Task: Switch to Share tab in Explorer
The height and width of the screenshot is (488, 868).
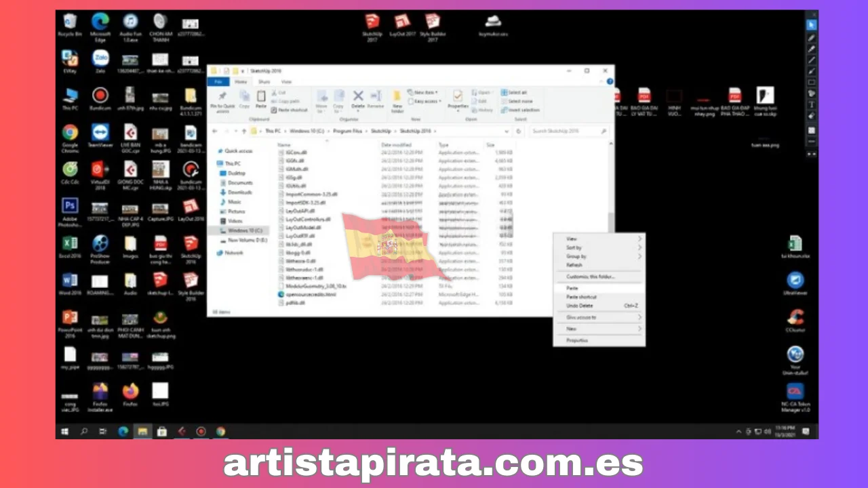Action: (264, 81)
